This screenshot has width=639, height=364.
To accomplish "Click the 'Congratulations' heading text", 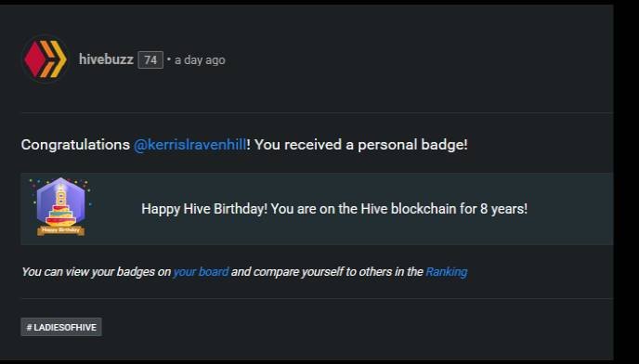I will pyautogui.click(x=75, y=145).
